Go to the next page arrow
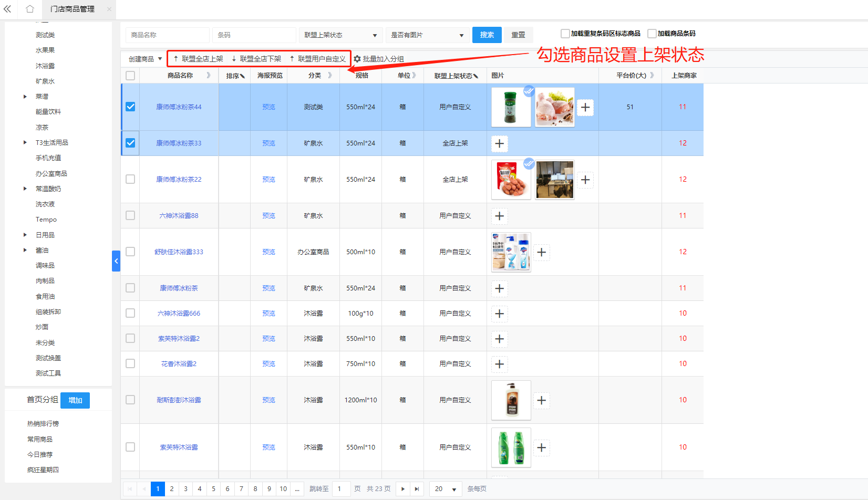The width and height of the screenshot is (868, 500). (403, 489)
